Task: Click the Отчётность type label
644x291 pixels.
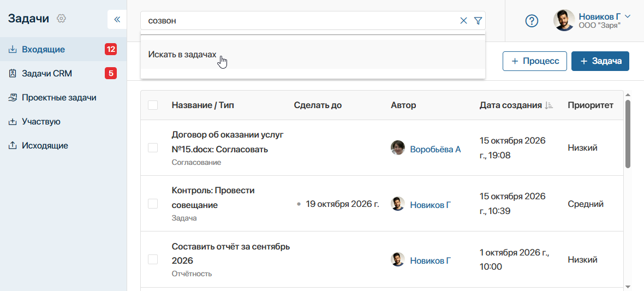Action: click(x=192, y=274)
